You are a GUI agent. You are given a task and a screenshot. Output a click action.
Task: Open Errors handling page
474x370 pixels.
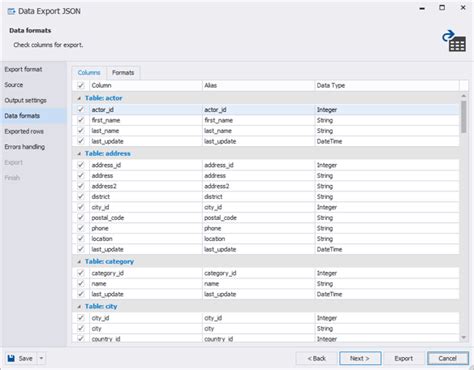25,147
